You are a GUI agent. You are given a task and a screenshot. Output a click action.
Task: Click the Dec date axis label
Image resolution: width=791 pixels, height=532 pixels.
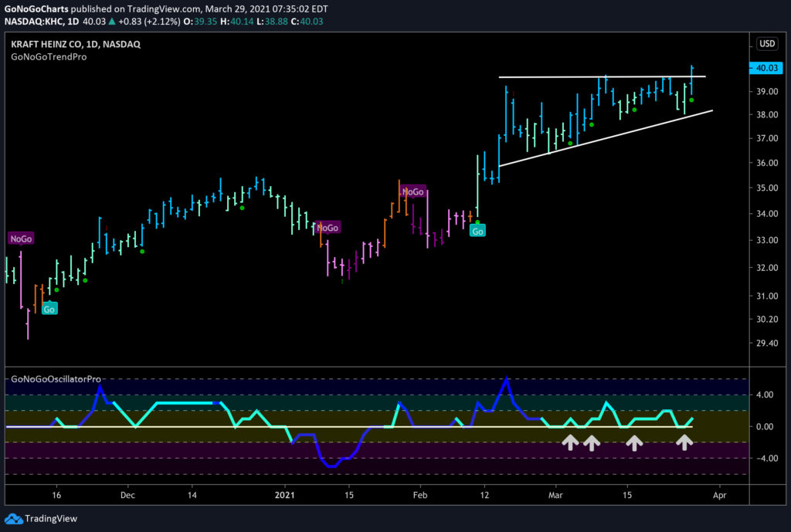point(127,495)
